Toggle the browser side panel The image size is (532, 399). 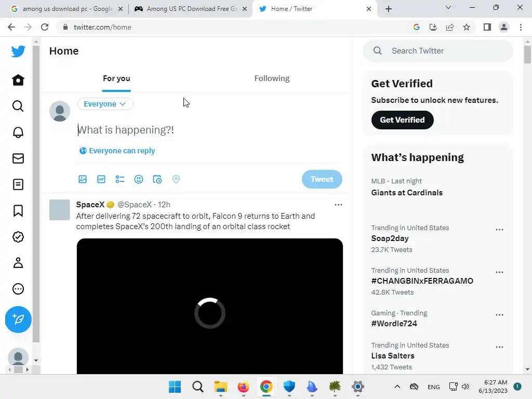coord(487,27)
